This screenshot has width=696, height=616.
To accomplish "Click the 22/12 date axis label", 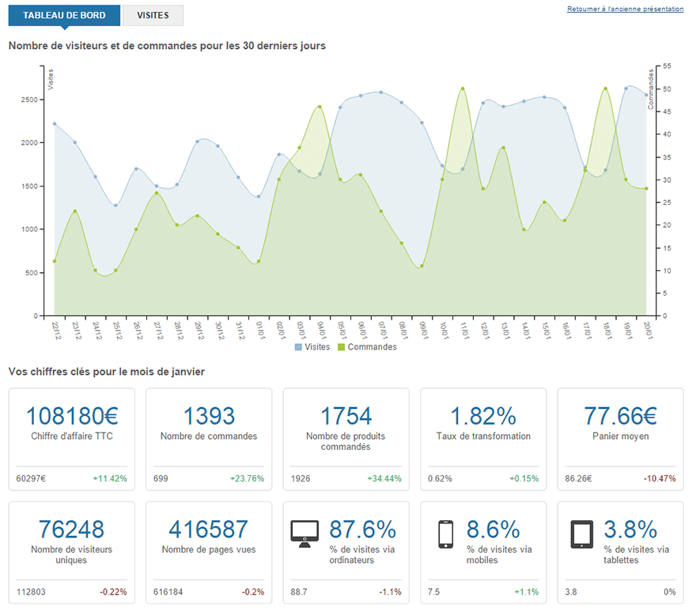I will coord(56,331).
